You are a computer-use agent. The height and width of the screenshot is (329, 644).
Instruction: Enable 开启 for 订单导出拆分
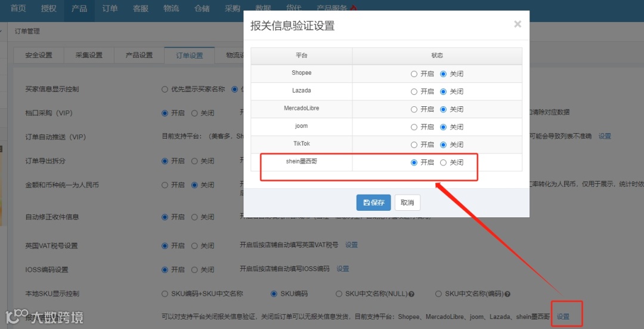pos(165,161)
